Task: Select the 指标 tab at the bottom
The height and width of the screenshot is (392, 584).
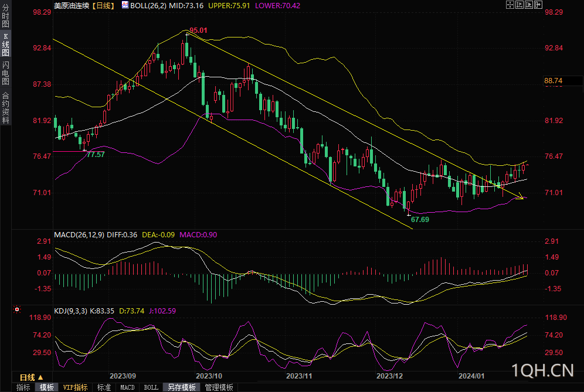Action: (x=23, y=387)
